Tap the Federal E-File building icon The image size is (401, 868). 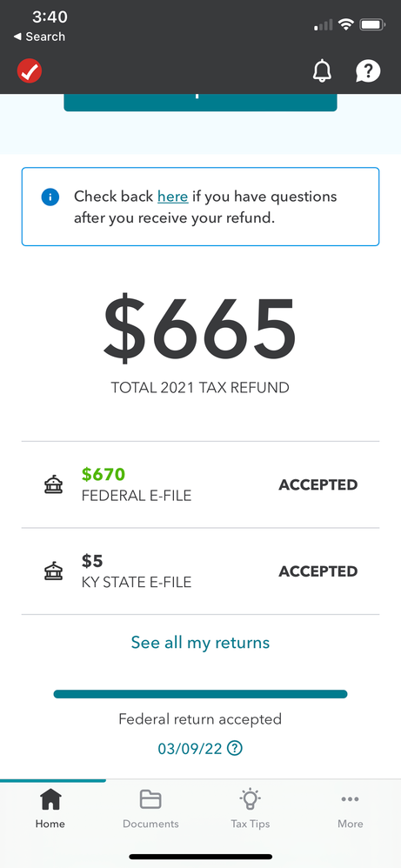click(x=54, y=485)
